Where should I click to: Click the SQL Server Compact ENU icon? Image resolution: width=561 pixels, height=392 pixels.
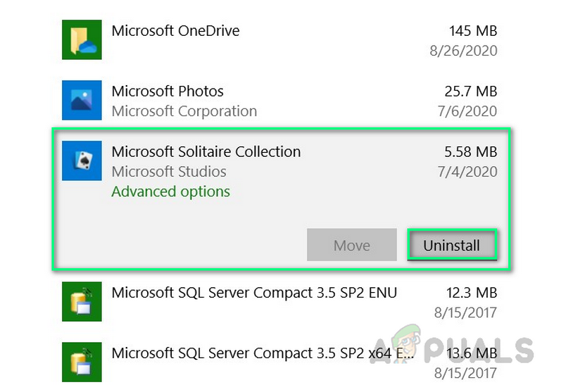click(82, 301)
